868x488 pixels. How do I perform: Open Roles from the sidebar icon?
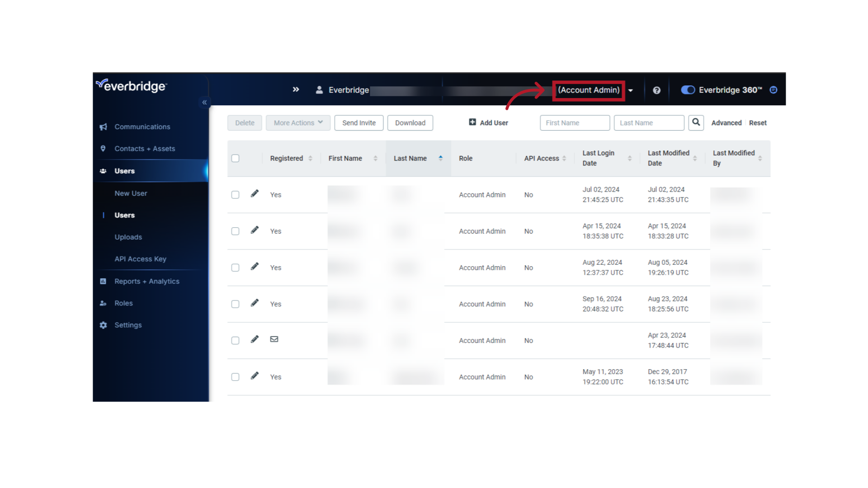(x=104, y=303)
